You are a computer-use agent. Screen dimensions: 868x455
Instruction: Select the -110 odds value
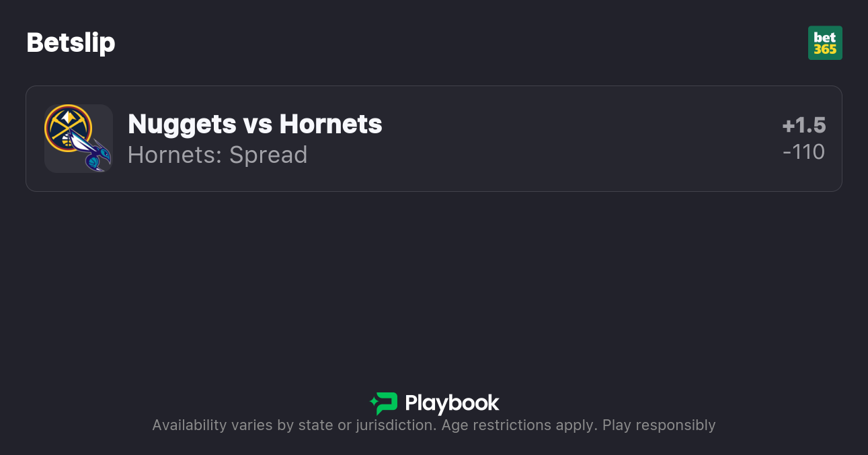coord(804,152)
